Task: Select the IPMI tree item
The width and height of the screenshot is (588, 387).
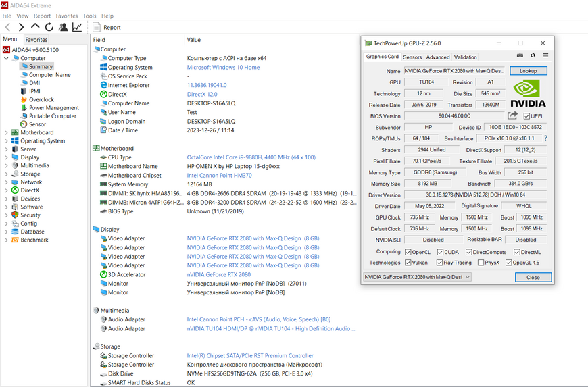Action: 30,91
